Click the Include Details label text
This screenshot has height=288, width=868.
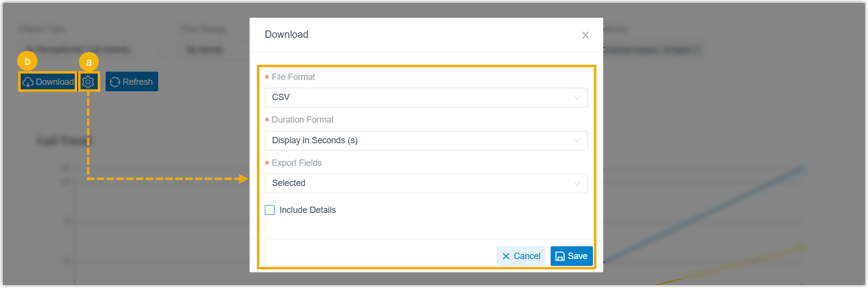coord(308,210)
